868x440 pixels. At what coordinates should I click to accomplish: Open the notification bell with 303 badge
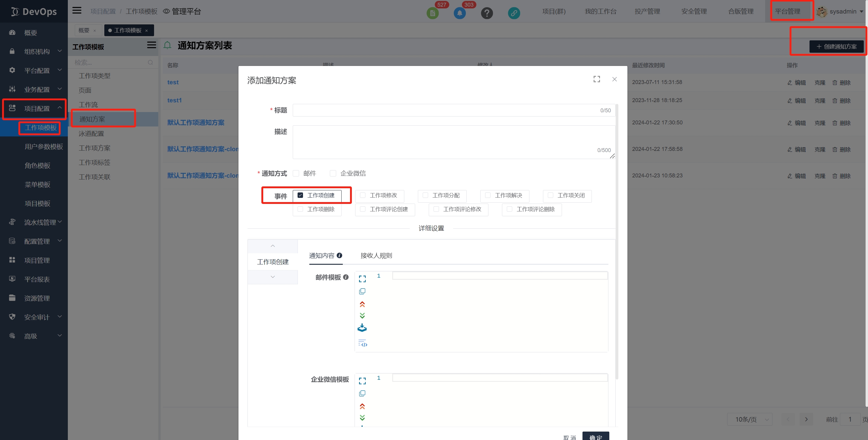pos(459,13)
